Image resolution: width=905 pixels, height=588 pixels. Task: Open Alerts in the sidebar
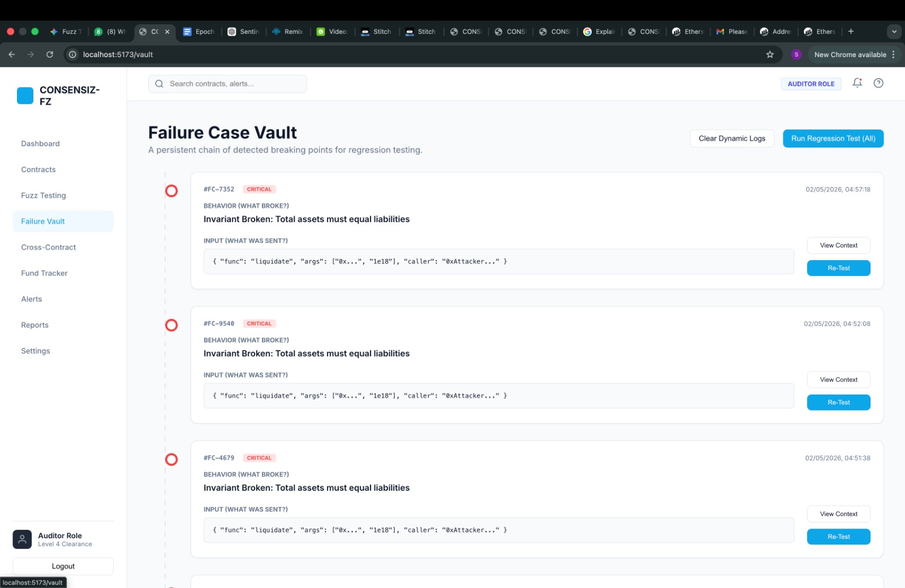coord(63,299)
